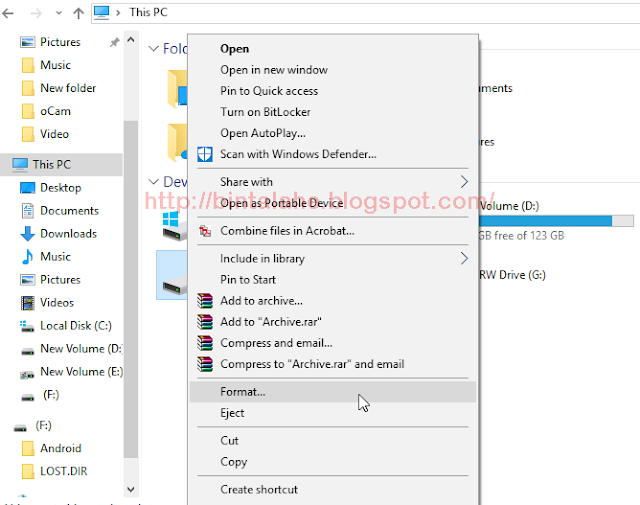Viewport: 640px width, 505px height.
Task: Click the Acrobat combine files icon
Action: tap(205, 231)
